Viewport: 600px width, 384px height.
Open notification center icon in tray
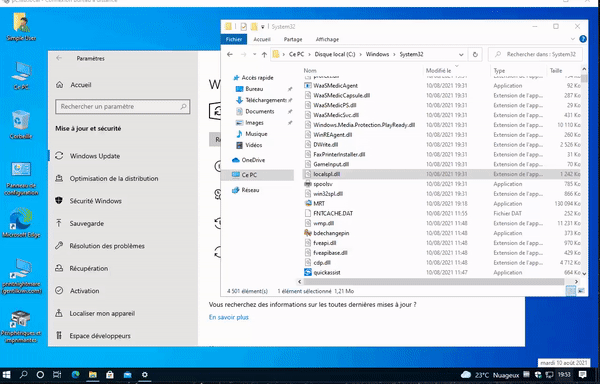pos(583,374)
